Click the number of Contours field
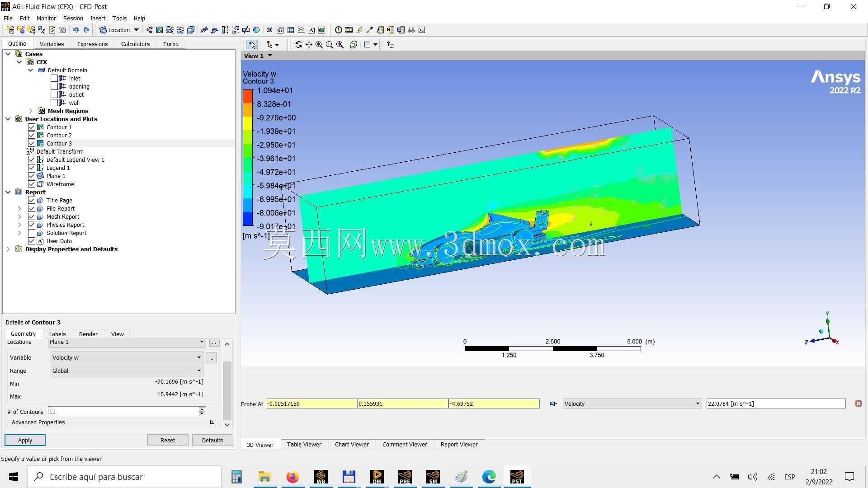 click(123, 411)
